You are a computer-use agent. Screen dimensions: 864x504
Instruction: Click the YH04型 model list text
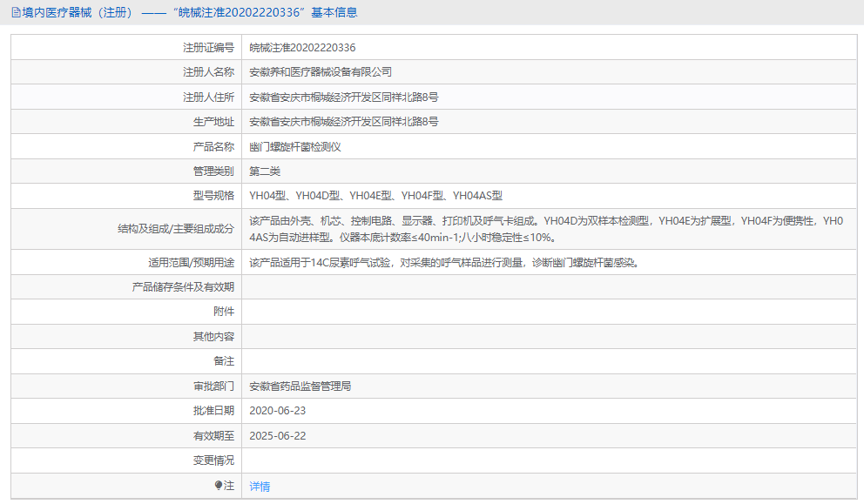(375, 196)
